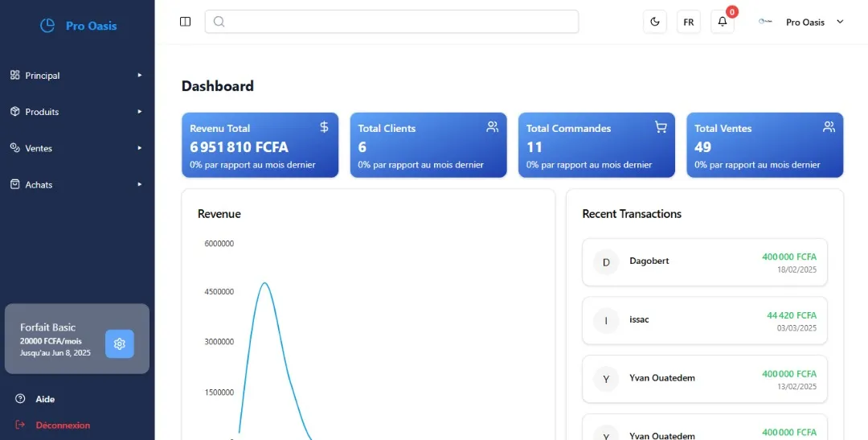Click the issac avatar letter I
The image size is (868, 440).
606,321
